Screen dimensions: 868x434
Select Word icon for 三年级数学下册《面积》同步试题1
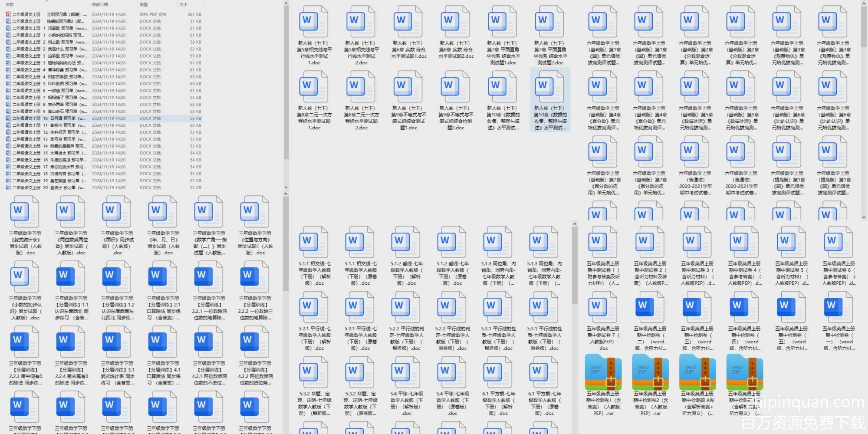click(x=117, y=212)
